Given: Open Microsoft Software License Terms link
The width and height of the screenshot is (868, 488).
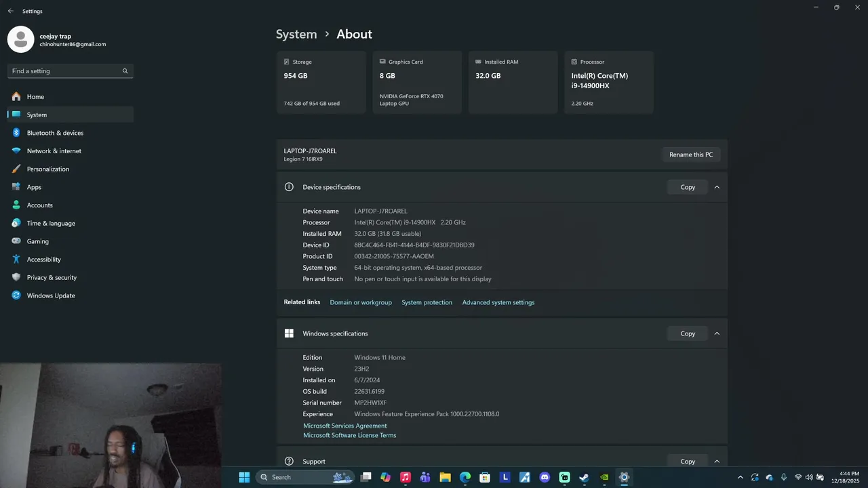Looking at the screenshot, I should pos(349,435).
